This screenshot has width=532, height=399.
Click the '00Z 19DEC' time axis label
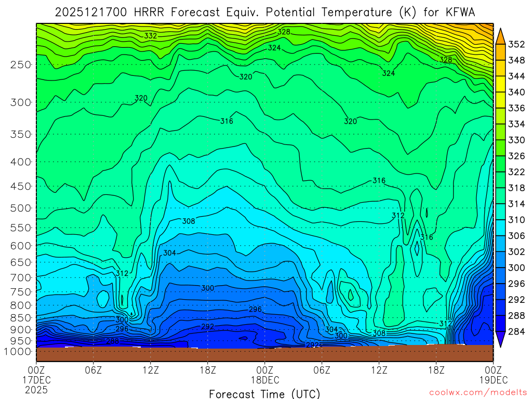click(494, 375)
